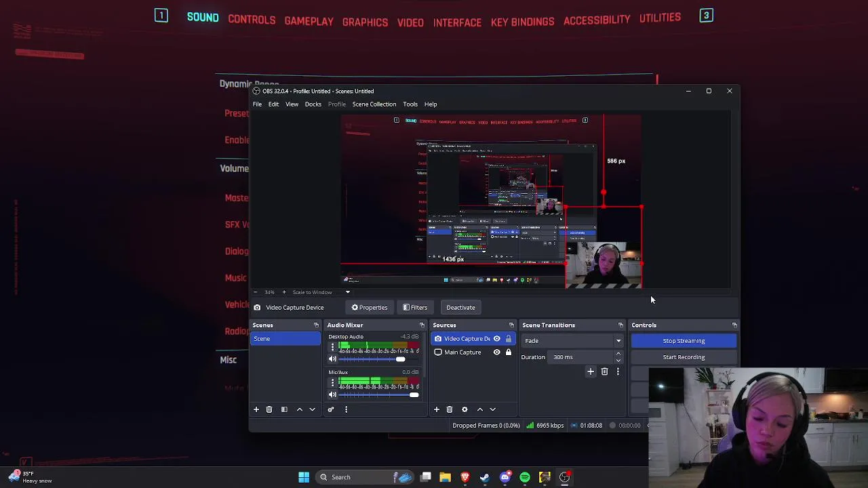Unlock the Main Capture source
The height and width of the screenshot is (488, 868).
pyautogui.click(x=508, y=352)
